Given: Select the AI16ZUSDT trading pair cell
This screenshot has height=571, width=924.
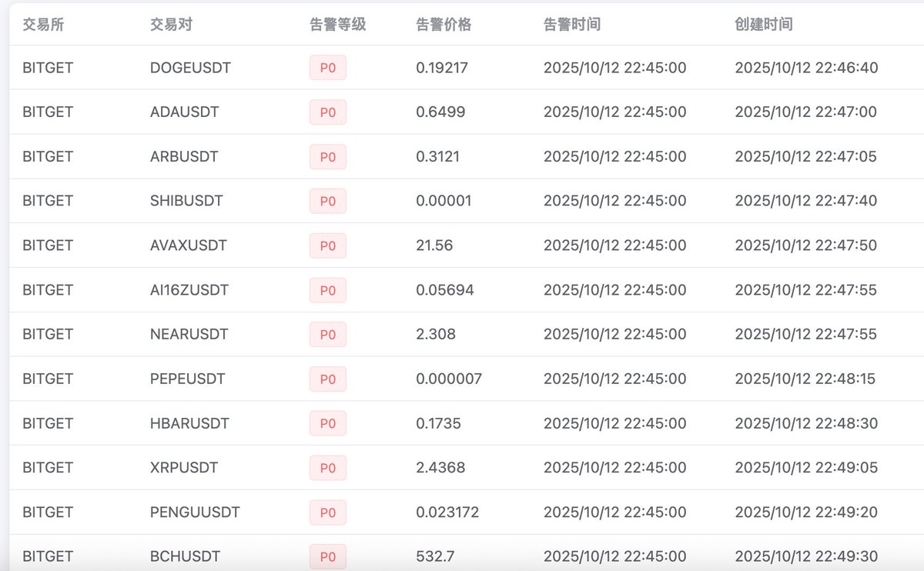Looking at the screenshot, I should (x=189, y=290).
